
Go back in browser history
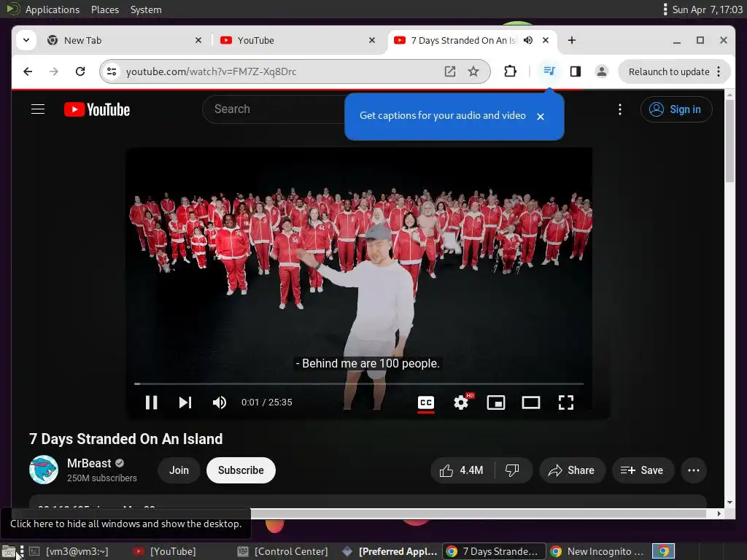coord(28,71)
